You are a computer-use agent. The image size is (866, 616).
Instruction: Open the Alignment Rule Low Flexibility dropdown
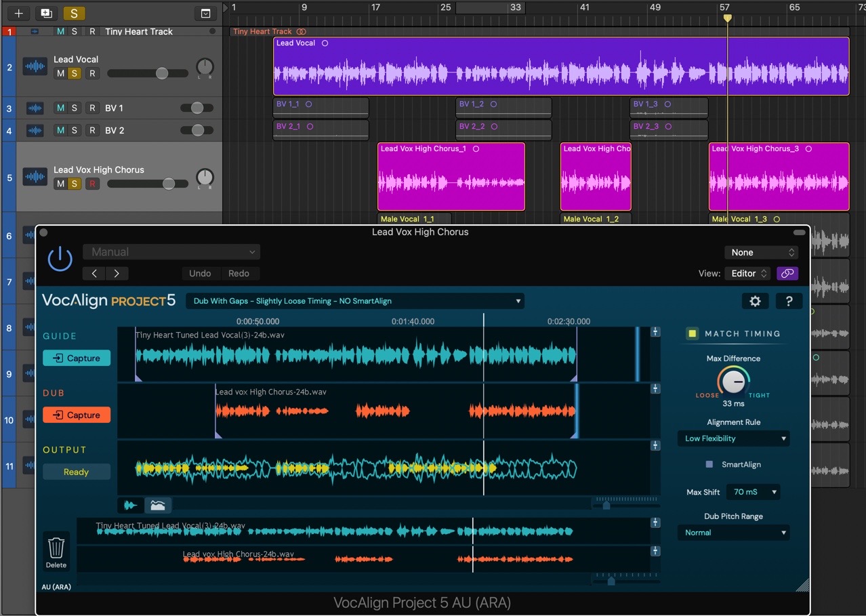point(734,438)
